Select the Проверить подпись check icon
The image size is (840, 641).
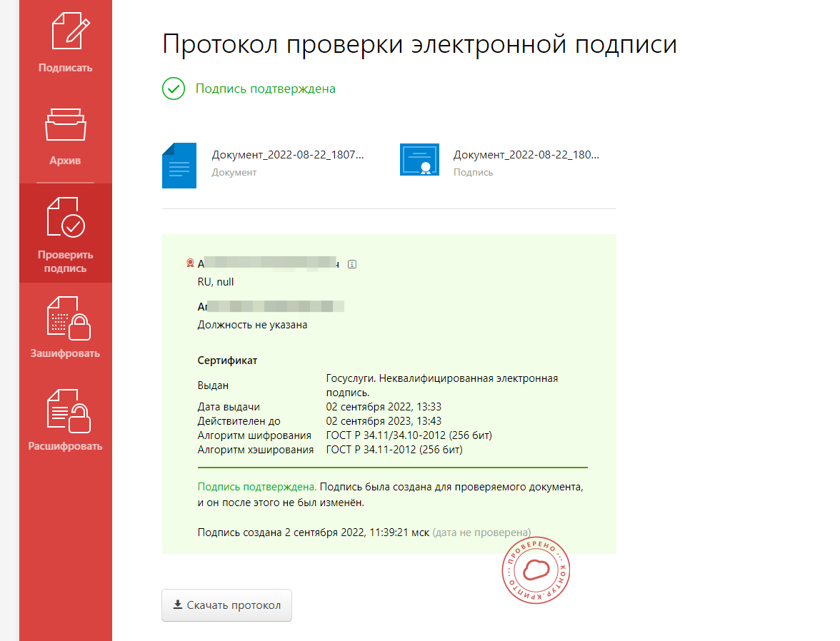click(x=66, y=217)
